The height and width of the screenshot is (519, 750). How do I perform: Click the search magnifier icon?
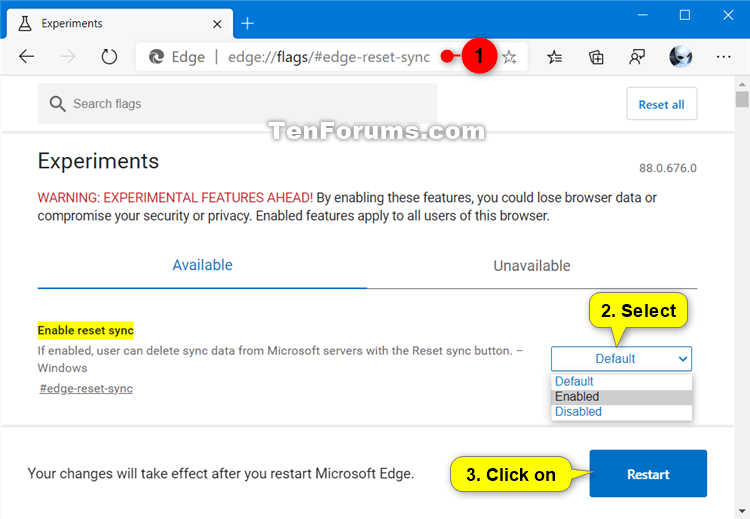click(x=57, y=104)
